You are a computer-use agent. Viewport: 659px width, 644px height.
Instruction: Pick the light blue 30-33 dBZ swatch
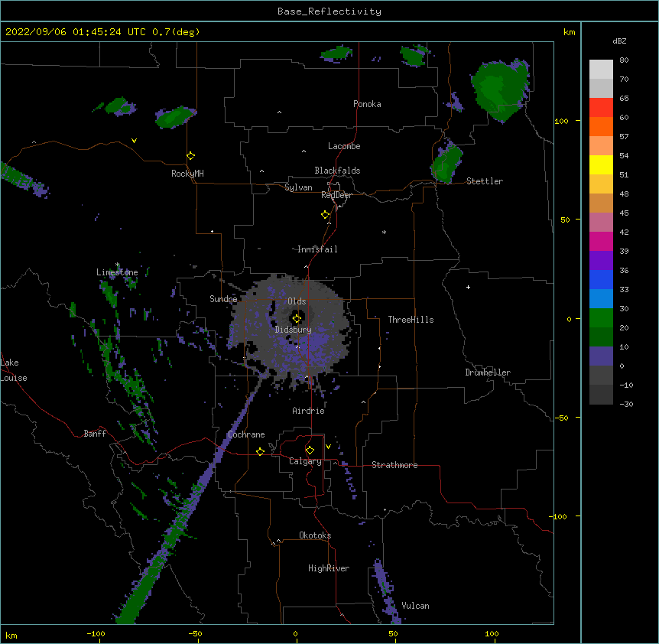tap(601, 298)
